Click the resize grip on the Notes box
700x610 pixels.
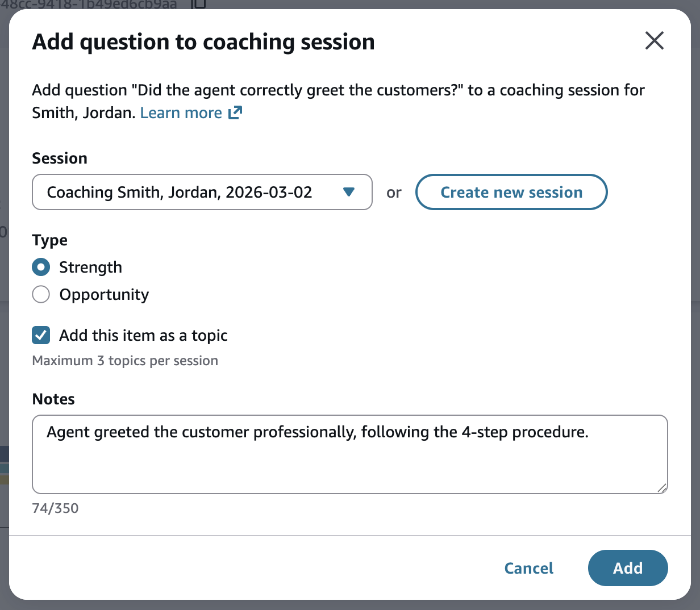663,487
